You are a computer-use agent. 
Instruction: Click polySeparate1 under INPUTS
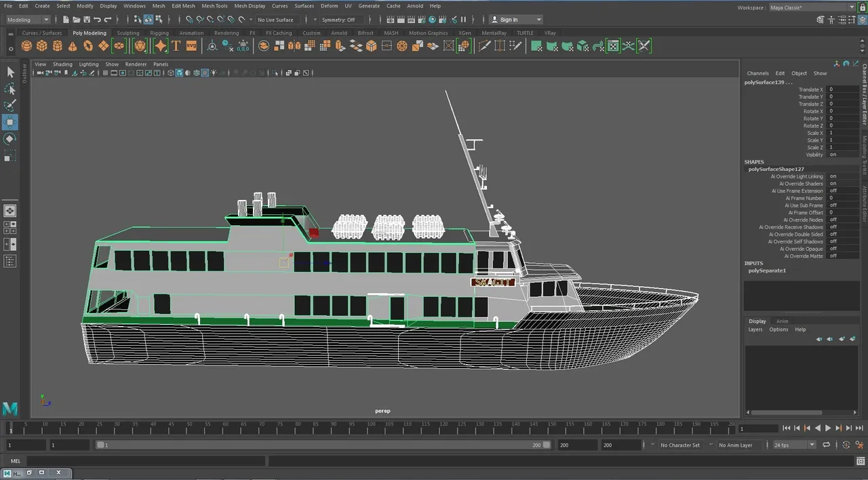click(x=767, y=271)
